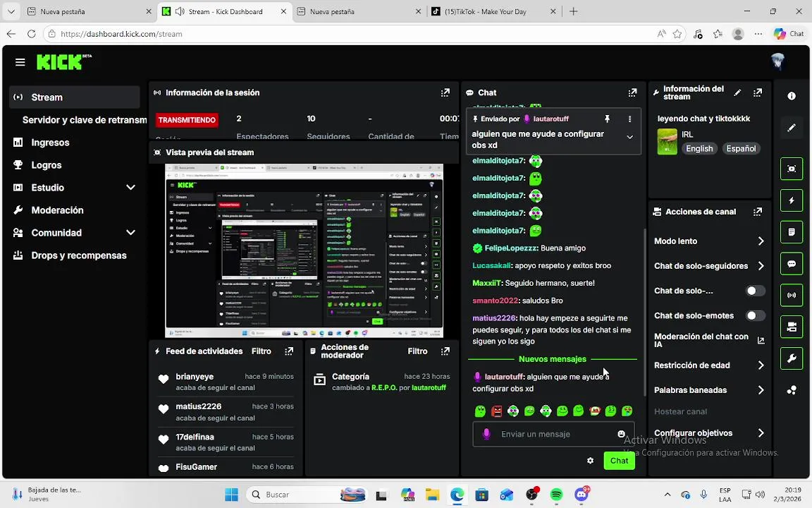This screenshot has width=812, height=508.
Task: Open the hamburger menu beside KICK logo
Action: click(20, 62)
